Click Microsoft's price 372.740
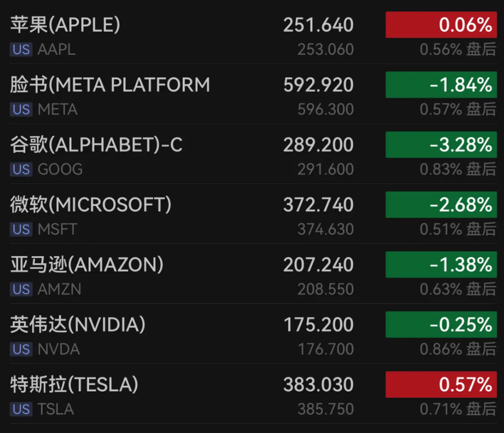The width and height of the screenshot is (504, 433). click(x=318, y=205)
